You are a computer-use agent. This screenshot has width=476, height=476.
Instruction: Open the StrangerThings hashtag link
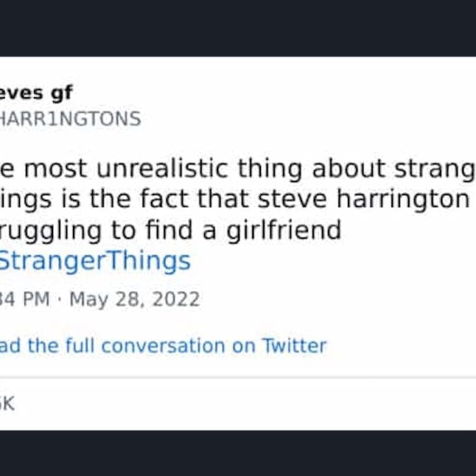[95, 261]
